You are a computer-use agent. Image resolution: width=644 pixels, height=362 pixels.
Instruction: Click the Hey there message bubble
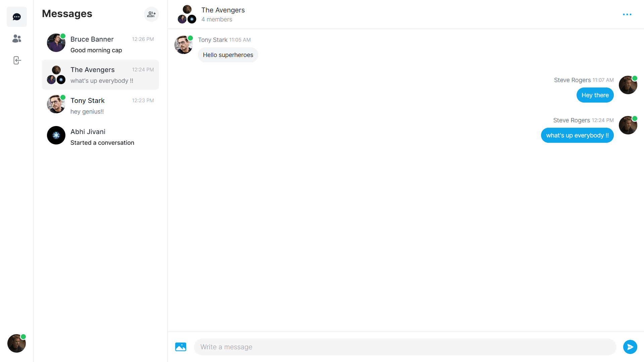[x=595, y=95]
